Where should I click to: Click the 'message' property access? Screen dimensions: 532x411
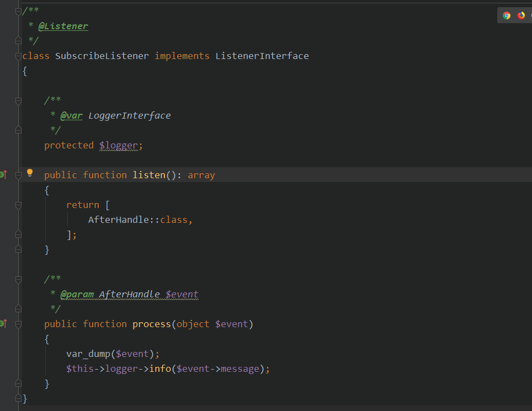pyautogui.click(x=240, y=369)
